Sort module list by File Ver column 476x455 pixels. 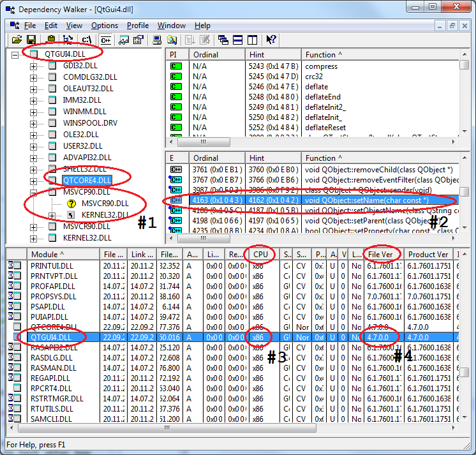(x=381, y=255)
